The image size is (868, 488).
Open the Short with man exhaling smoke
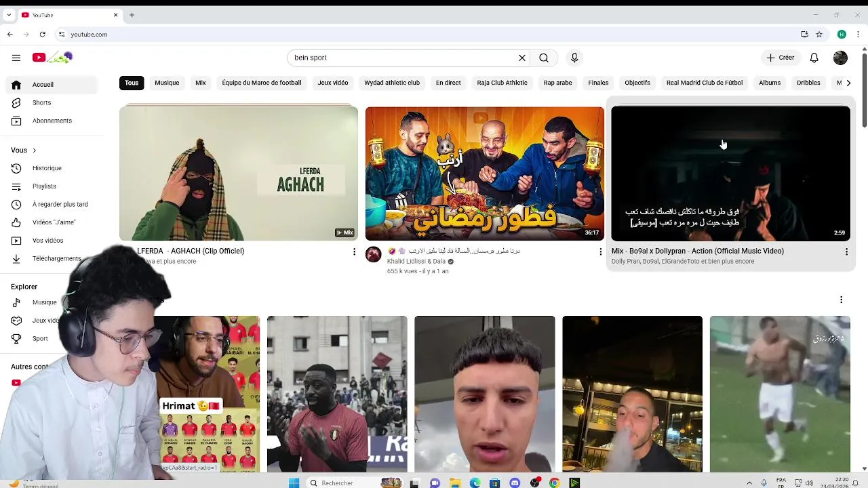tap(632, 394)
